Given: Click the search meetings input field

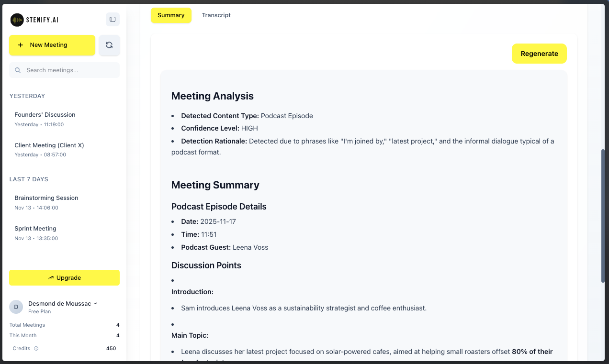Looking at the screenshot, I should 64,70.
